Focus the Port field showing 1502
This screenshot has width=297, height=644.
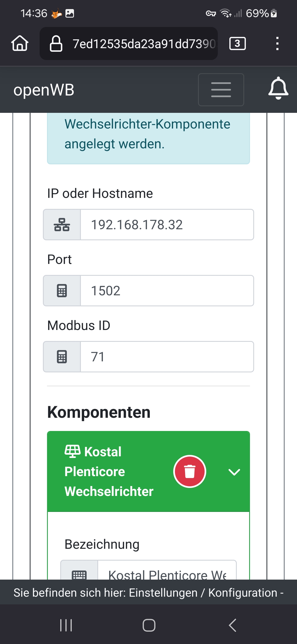tap(167, 291)
